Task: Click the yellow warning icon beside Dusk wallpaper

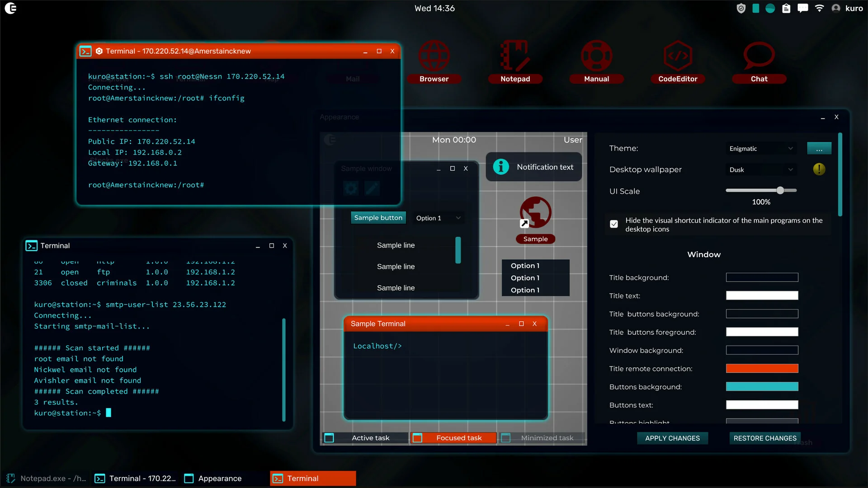Action: [819, 169]
